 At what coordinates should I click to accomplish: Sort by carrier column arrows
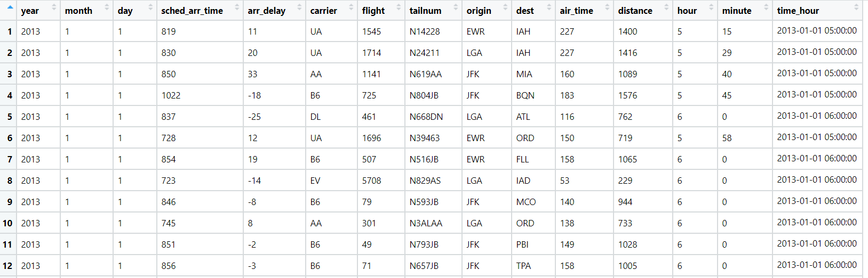coord(351,7)
